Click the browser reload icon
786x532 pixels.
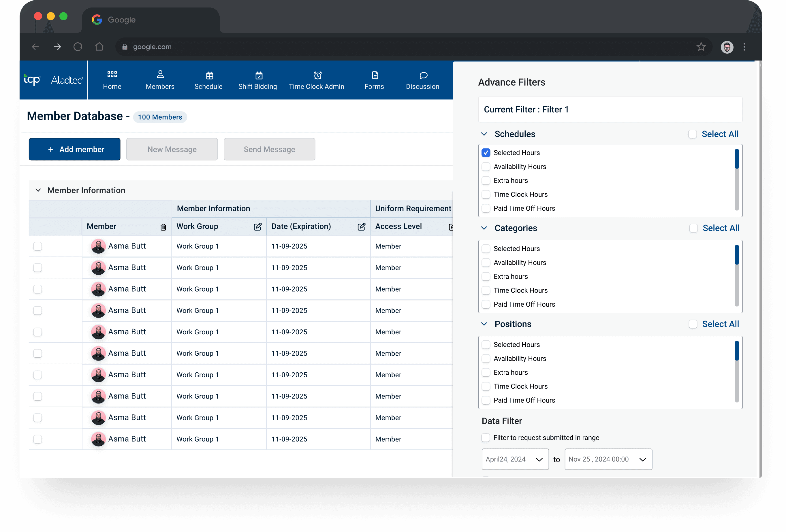[78, 47]
